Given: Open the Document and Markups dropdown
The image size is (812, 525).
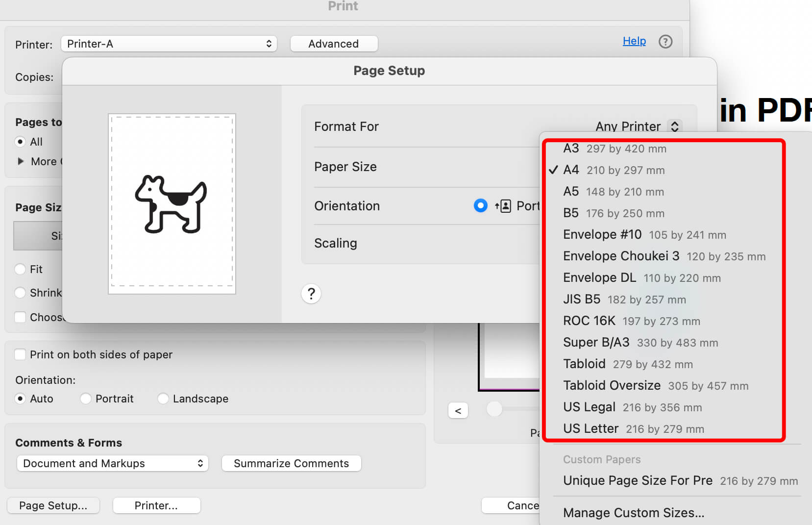Looking at the screenshot, I should (113, 463).
